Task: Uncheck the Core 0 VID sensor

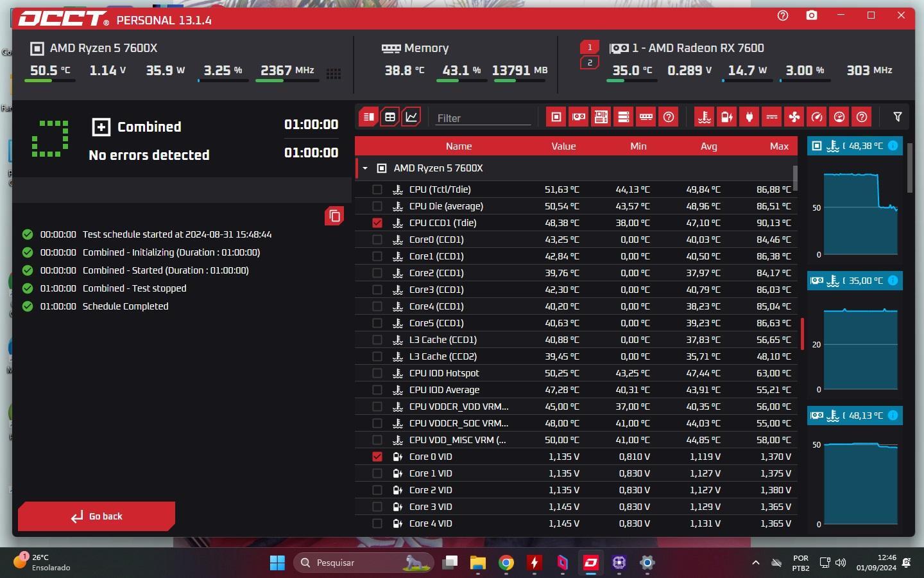Action: click(377, 457)
